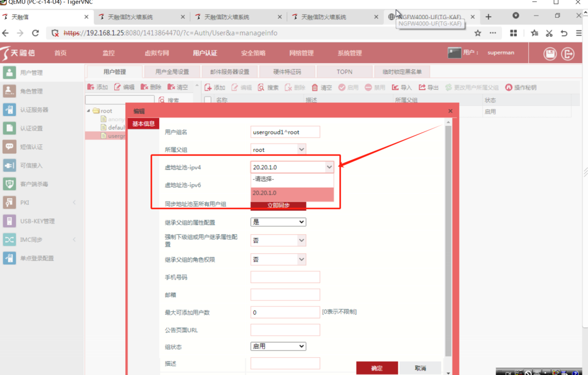Screen dimensions: 588x375
Task: Open 用户管理 from the left sidebar
Action: tap(32, 73)
